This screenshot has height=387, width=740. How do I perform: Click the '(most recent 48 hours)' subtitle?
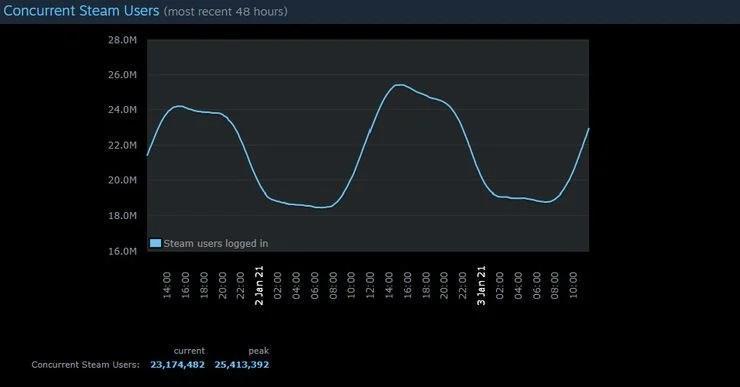pos(226,11)
